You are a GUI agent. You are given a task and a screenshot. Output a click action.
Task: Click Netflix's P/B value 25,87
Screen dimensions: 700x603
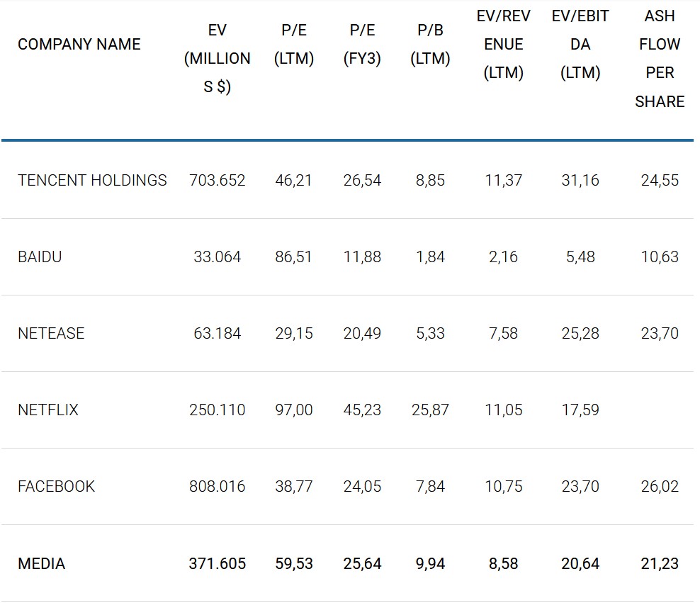(x=430, y=410)
